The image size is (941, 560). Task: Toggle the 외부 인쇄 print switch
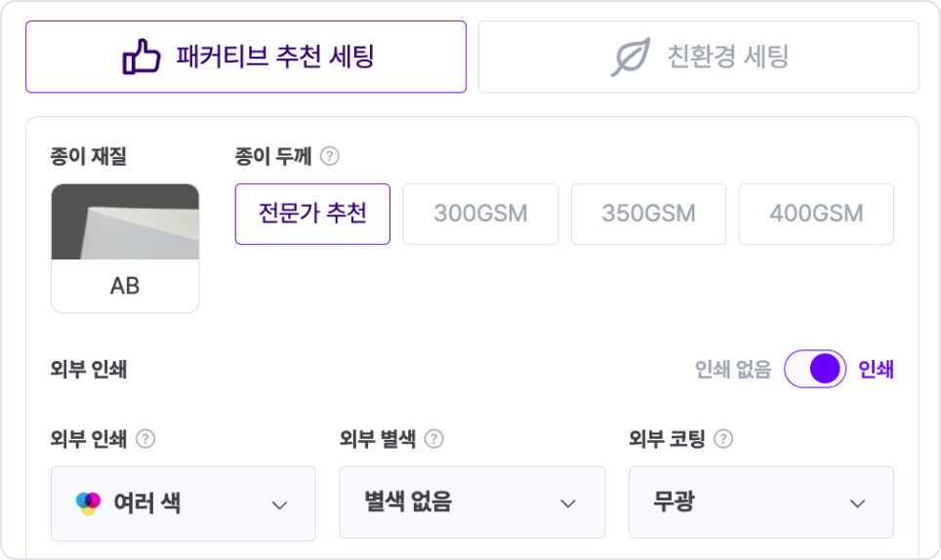(x=815, y=370)
